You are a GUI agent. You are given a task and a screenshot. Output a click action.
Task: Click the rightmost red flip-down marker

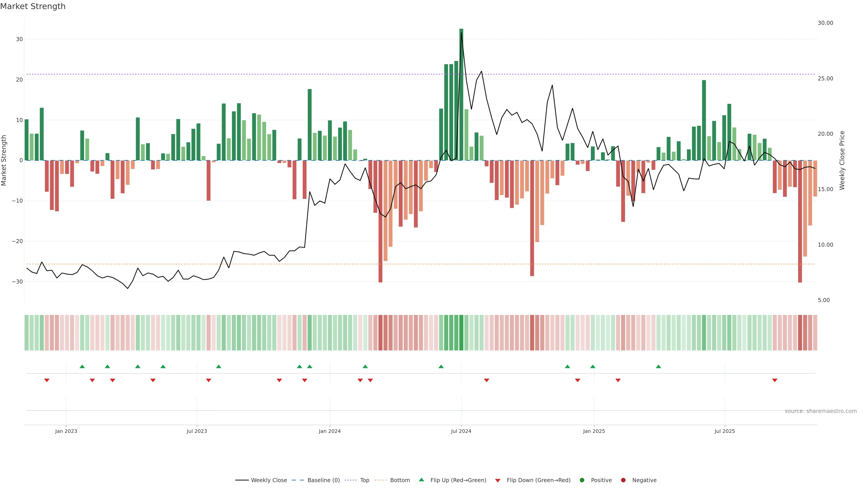click(x=775, y=380)
